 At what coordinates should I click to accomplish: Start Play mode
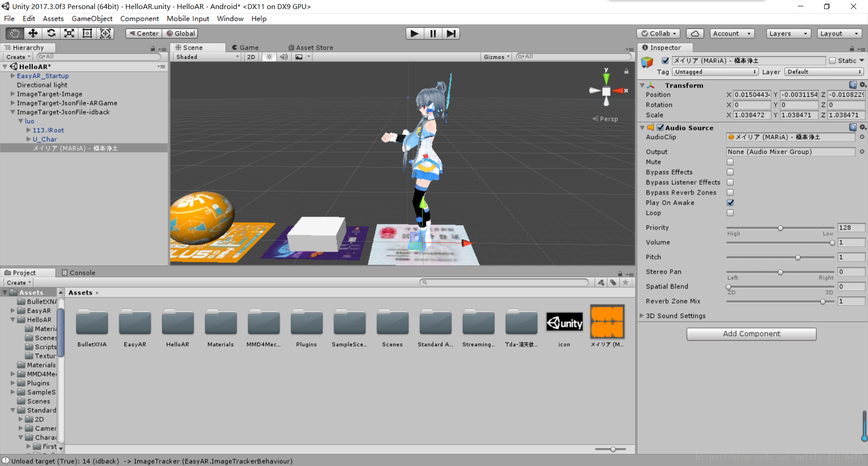coord(415,33)
